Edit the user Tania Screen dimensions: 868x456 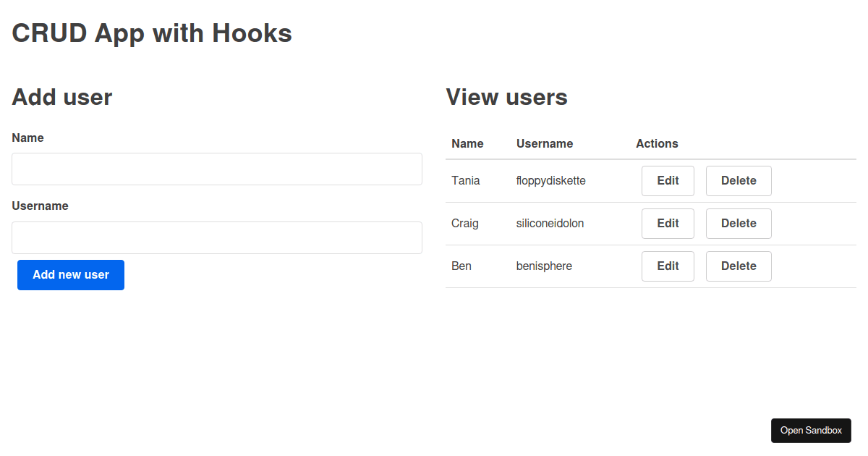point(667,180)
